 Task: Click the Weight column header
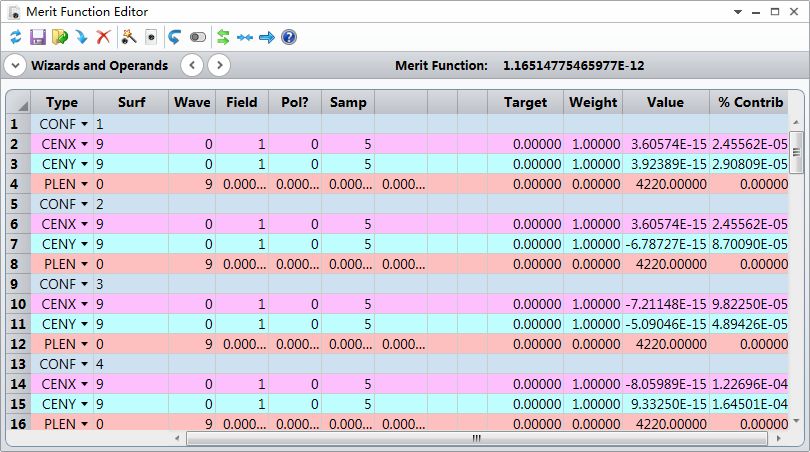(x=593, y=102)
